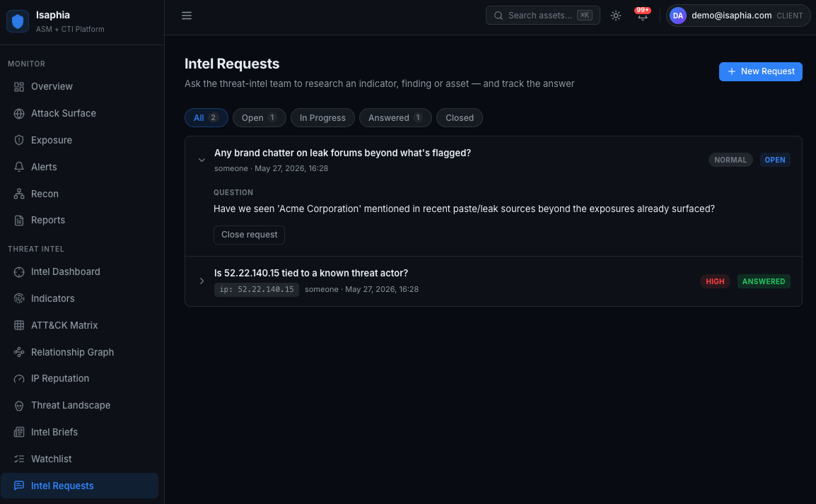This screenshot has height=504, width=816.
Task: Open notifications bell with 99+ badge
Action: (643, 15)
